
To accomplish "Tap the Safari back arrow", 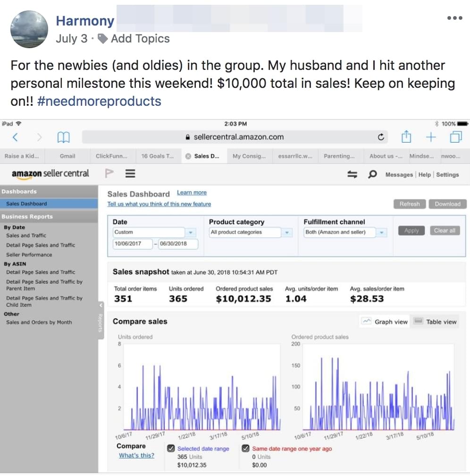I will (x=15, y=137).
